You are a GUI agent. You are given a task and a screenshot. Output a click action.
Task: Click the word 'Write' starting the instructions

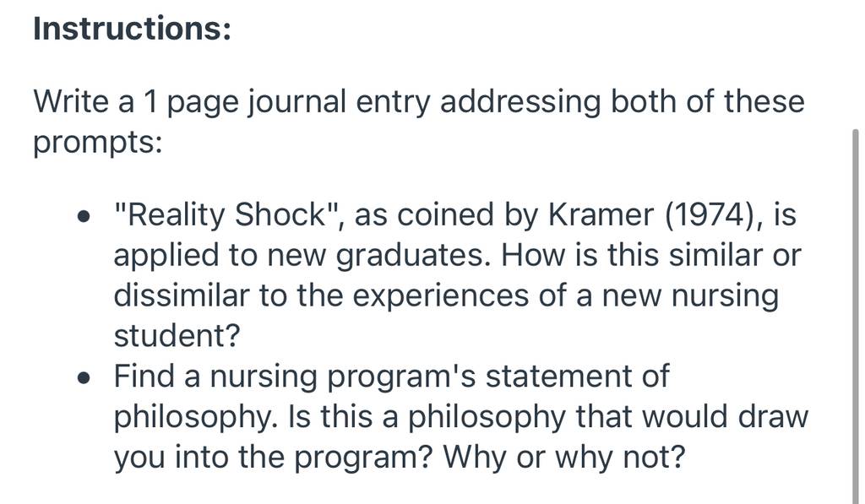(71, 101)
